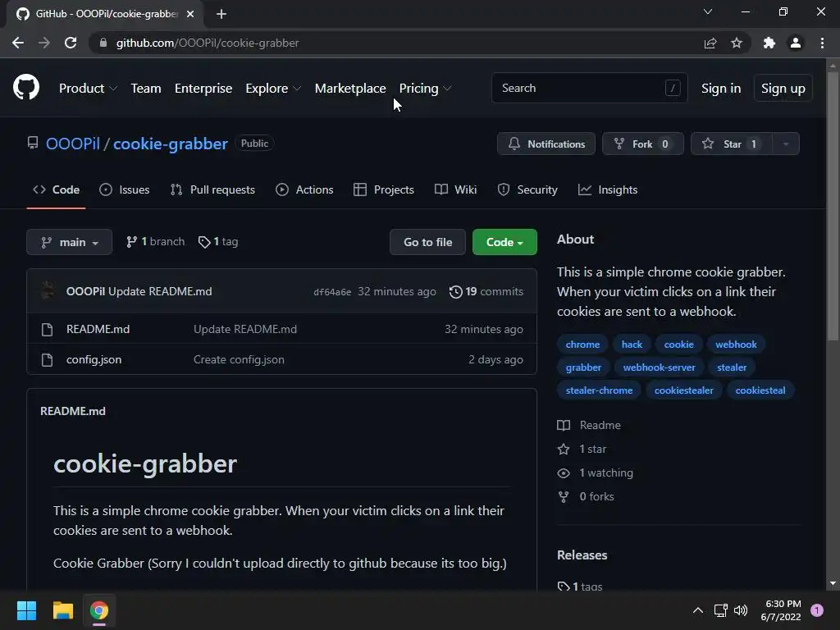Image resolution: width=840 pixels, height=630 pixels.
Task: Expand the Product menu
Action: 88,89
